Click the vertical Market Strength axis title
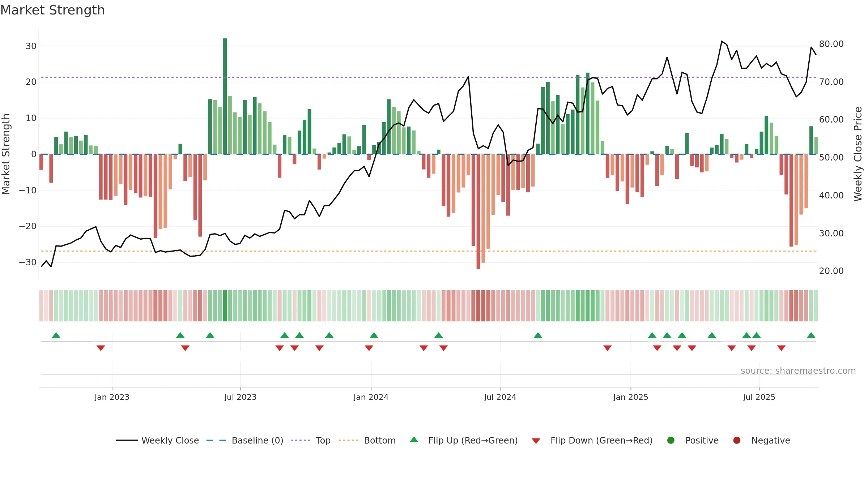 [6, 154]
